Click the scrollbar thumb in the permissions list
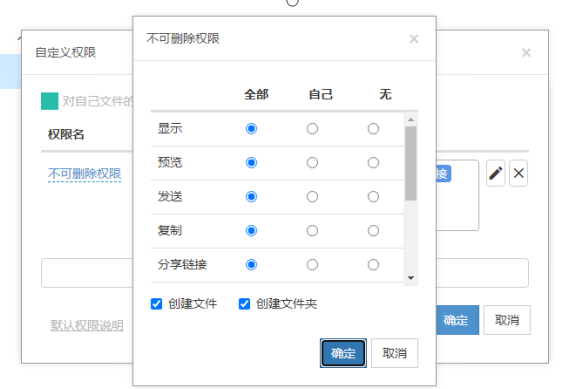The width and height of the screenshot is (584, 389). coord(411,163)
